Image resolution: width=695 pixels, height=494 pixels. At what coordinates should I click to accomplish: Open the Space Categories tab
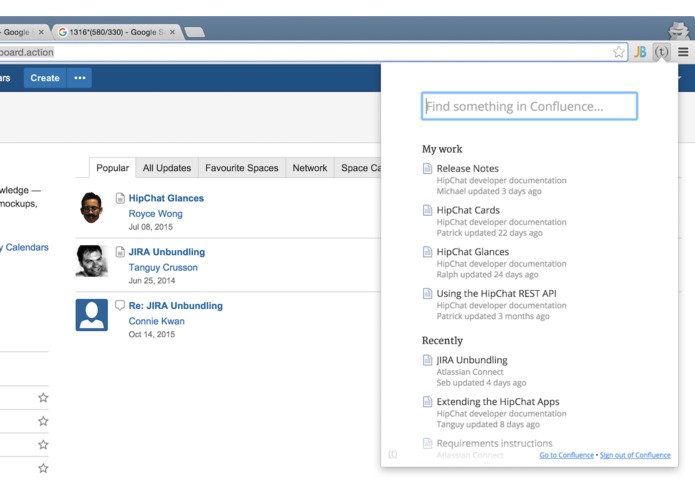[358, 168]
